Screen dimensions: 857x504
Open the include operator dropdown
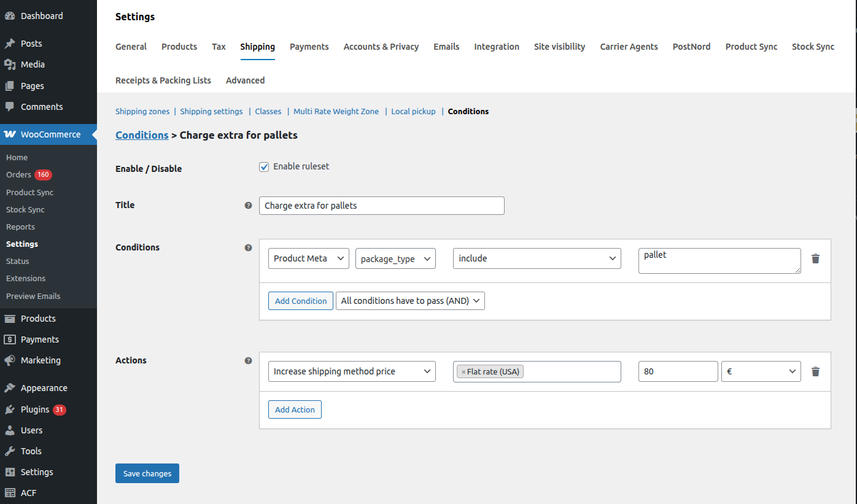pos(537,258)
